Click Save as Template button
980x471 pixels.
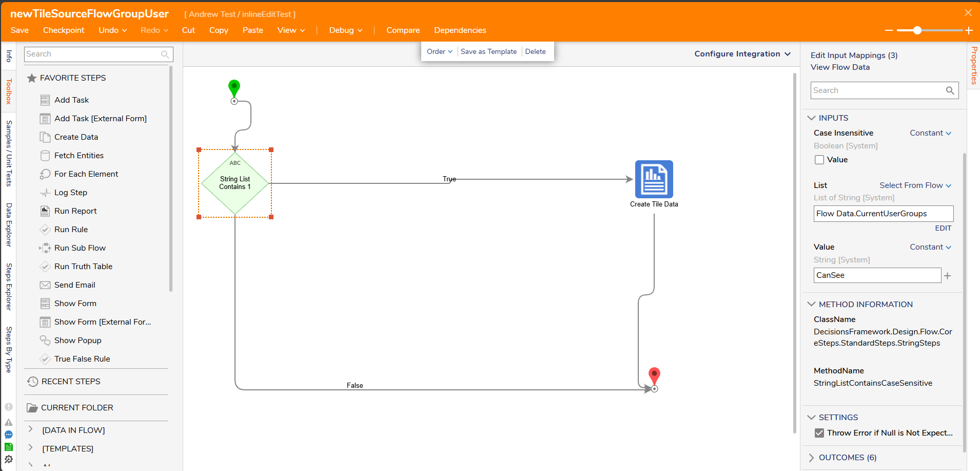coord(488,51)
